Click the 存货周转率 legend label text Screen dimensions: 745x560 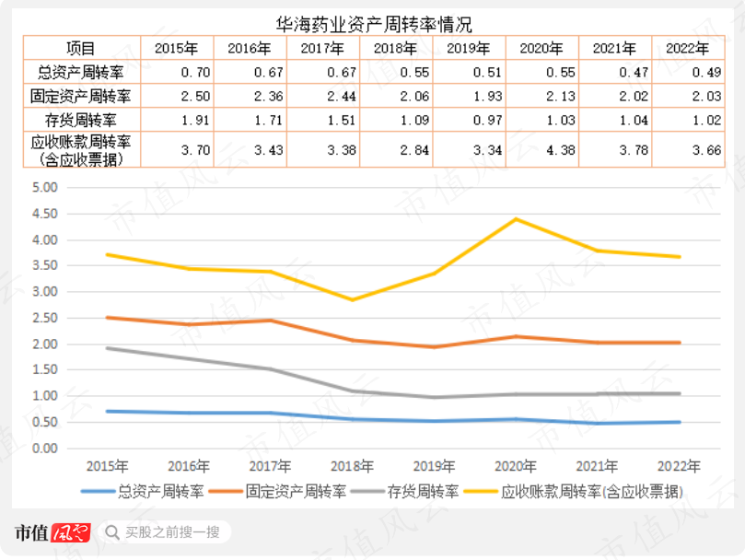[x=423, y=492]
